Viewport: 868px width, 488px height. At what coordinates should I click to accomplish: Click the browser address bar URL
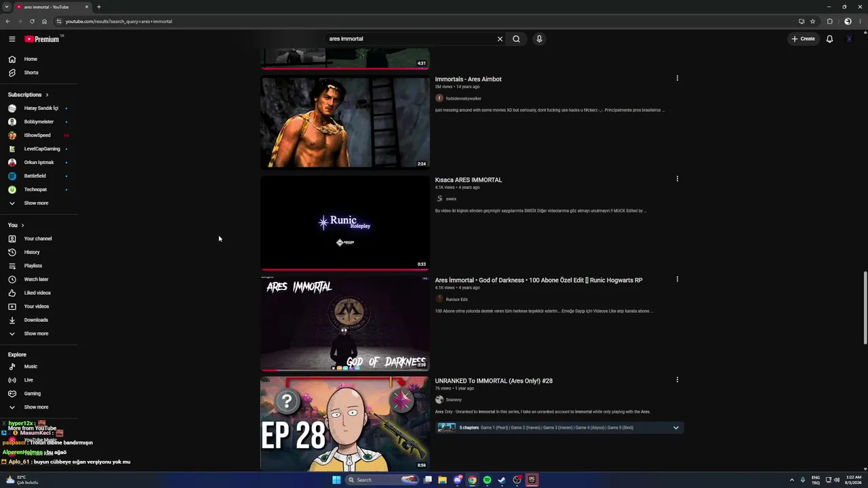(119, 21)
